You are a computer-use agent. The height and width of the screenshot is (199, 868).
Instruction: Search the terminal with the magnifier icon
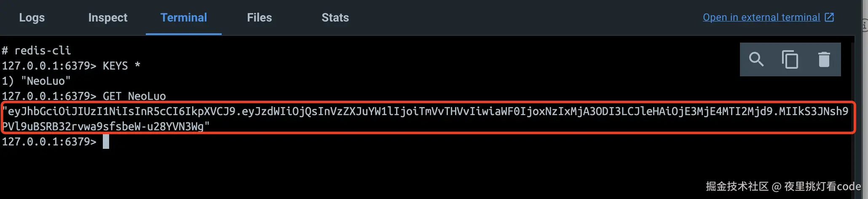pyautogui.click(x=756, y=59)
